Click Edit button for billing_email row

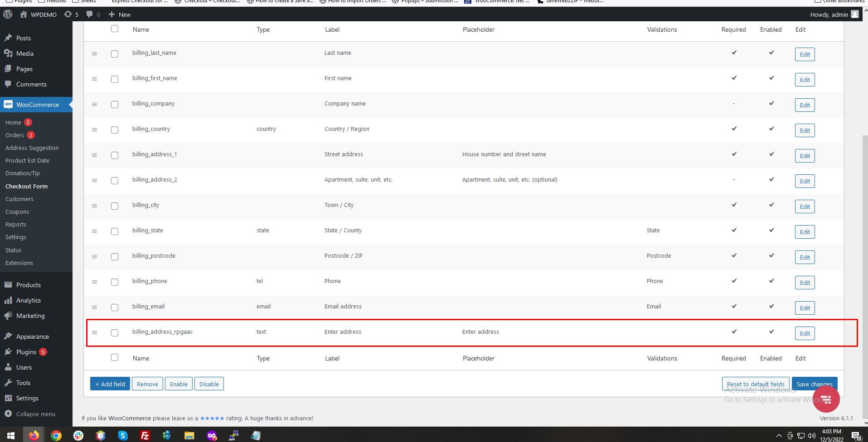point(805,308)
